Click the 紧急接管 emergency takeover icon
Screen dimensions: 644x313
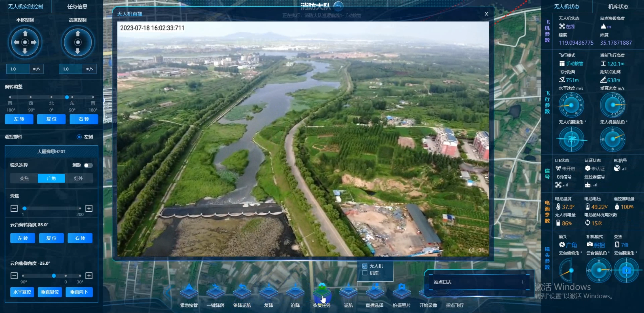point(189,292)
